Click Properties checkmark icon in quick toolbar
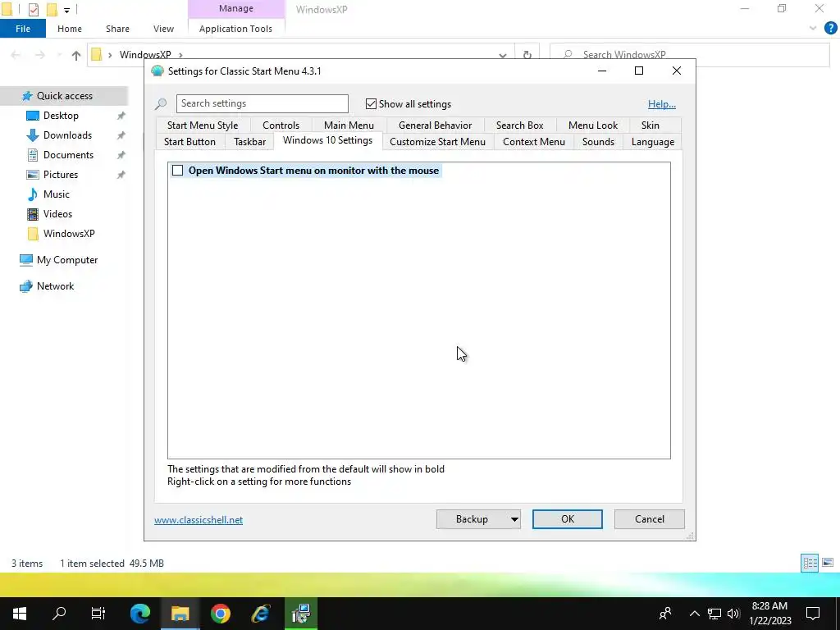Screen dimensions: 840x630 coord(33,9)
